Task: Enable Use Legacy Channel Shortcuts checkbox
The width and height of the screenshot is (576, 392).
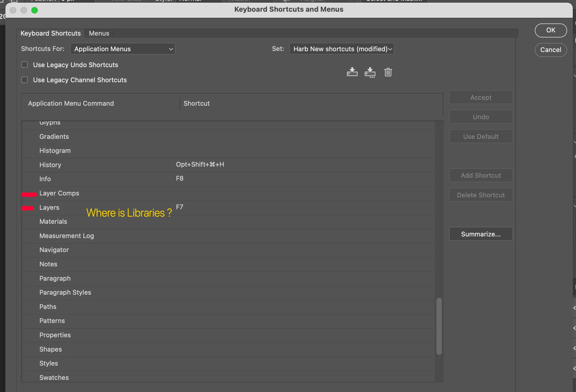Action: (25, 80)
